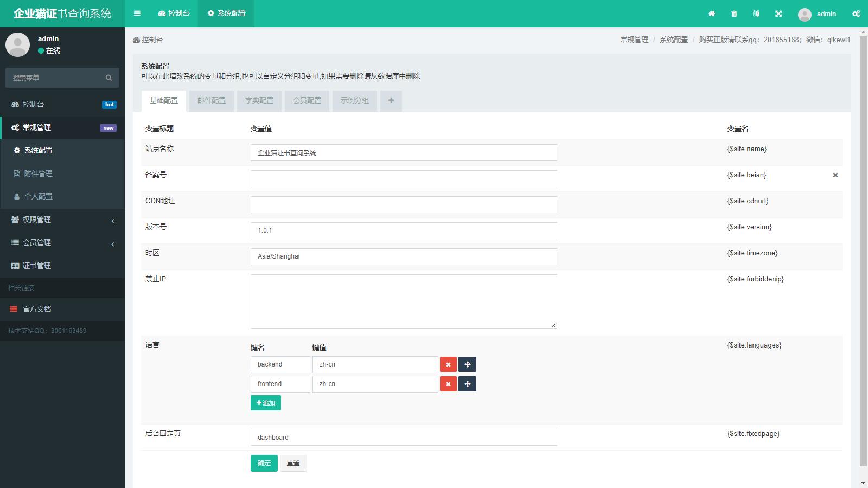Open the gears settings icon at top right
Viewport: 868px width, 488px height.
click(856, 14)
